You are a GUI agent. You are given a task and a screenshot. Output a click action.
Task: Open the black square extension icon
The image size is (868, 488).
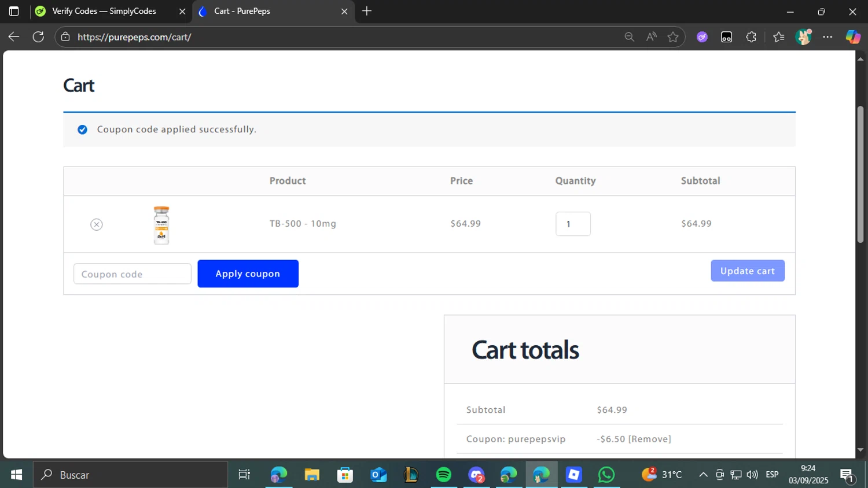(727, 37)
